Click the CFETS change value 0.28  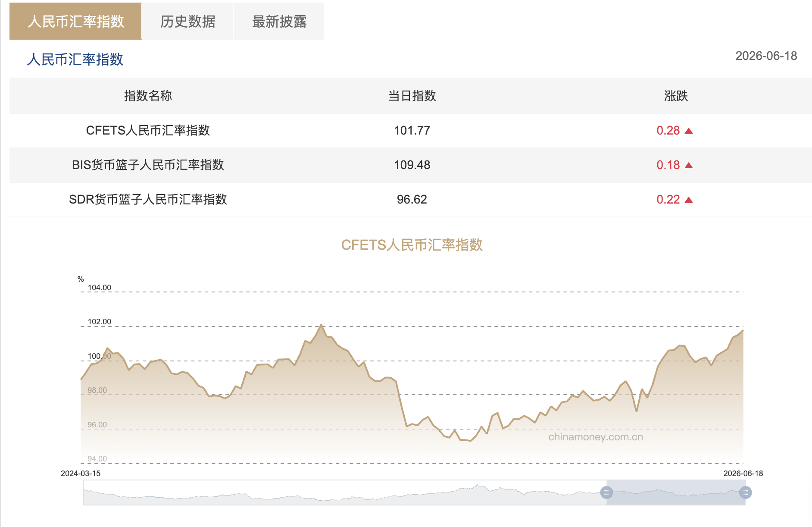click(668, 130)
